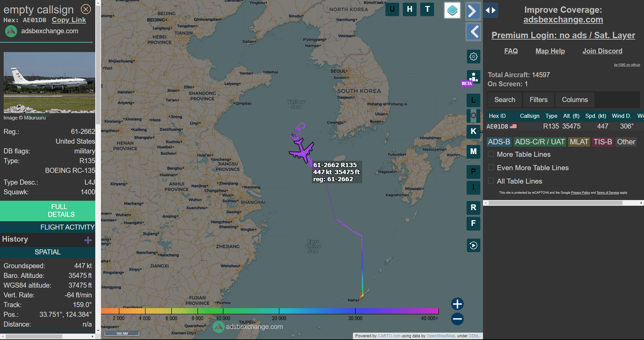This screenshot has height=340, width=644.
Task: Open Premium Login link
Action: tap(563, 35)
